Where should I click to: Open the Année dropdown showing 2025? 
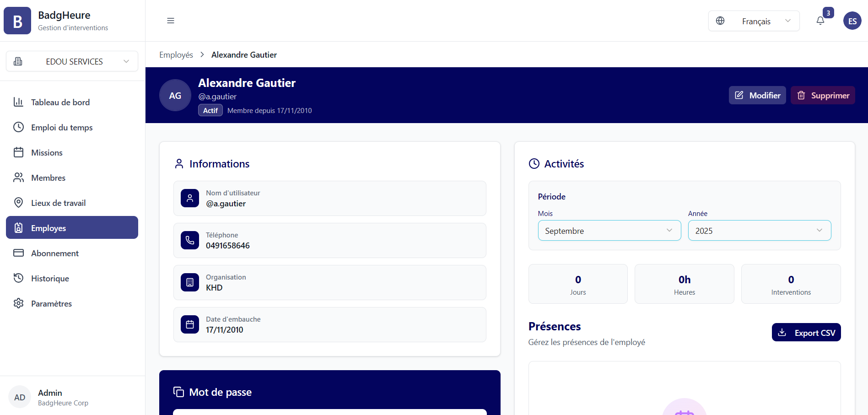759,231
